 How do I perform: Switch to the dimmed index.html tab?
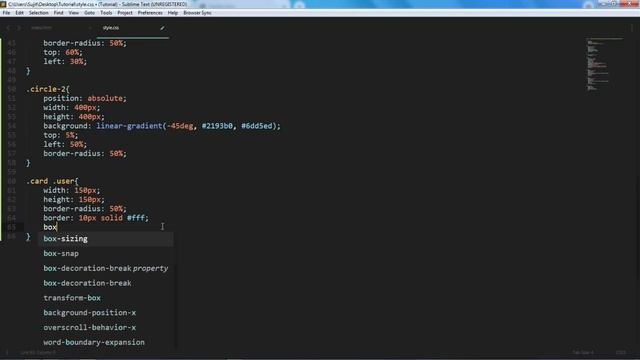click(42, 28)
